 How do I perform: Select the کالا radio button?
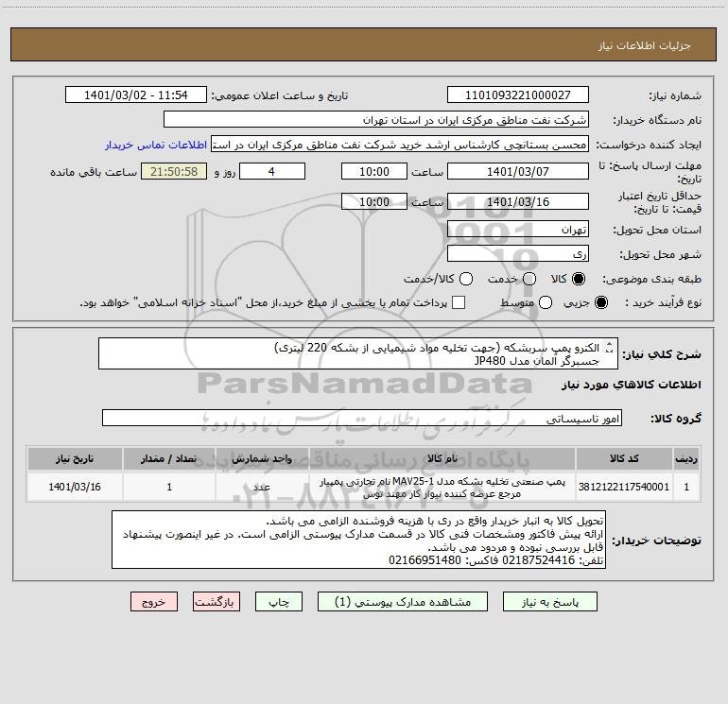(579, 279)
